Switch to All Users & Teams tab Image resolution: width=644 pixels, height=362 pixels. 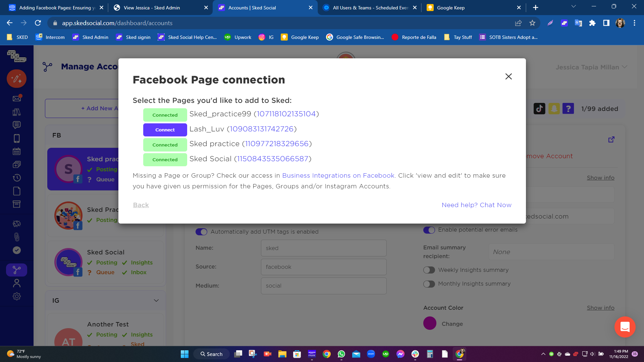[369, 7]
